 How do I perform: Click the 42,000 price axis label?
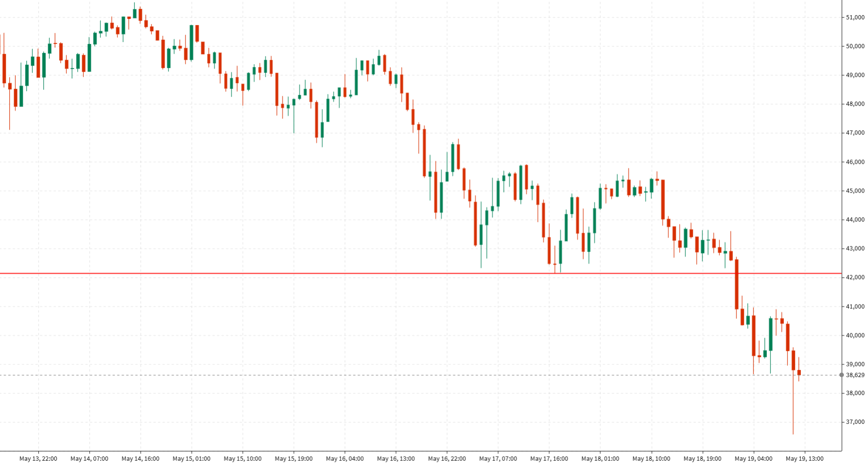(855, 278)
